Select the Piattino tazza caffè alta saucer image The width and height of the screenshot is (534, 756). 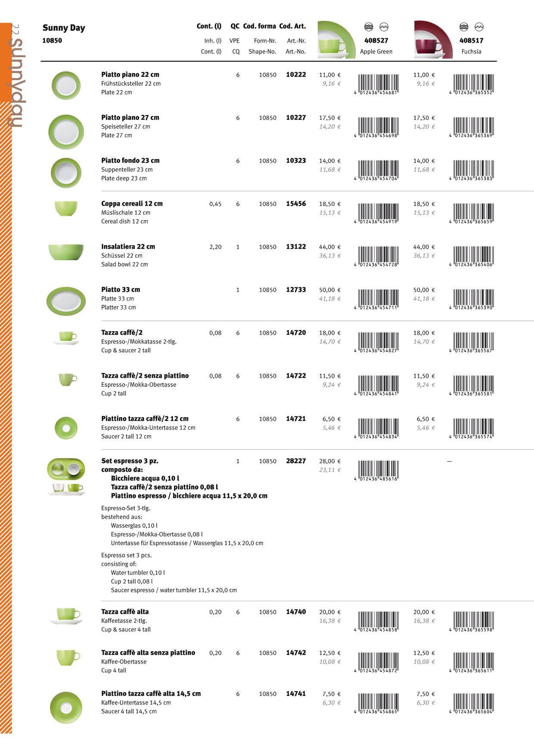pos(66,707)
